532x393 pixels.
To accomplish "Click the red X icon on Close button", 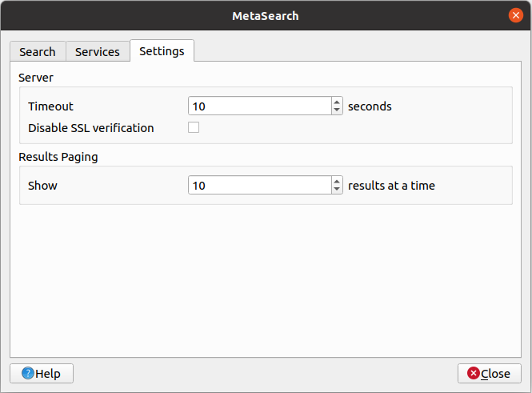I will click(474, 374).
